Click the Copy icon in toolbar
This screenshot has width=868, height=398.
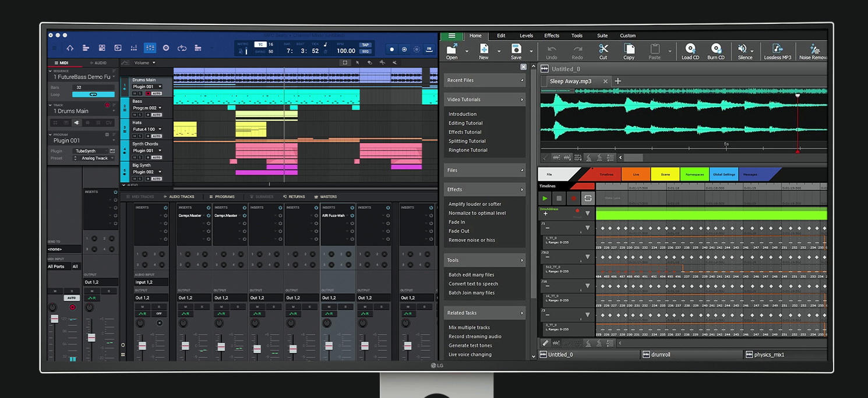click(629, 49)
